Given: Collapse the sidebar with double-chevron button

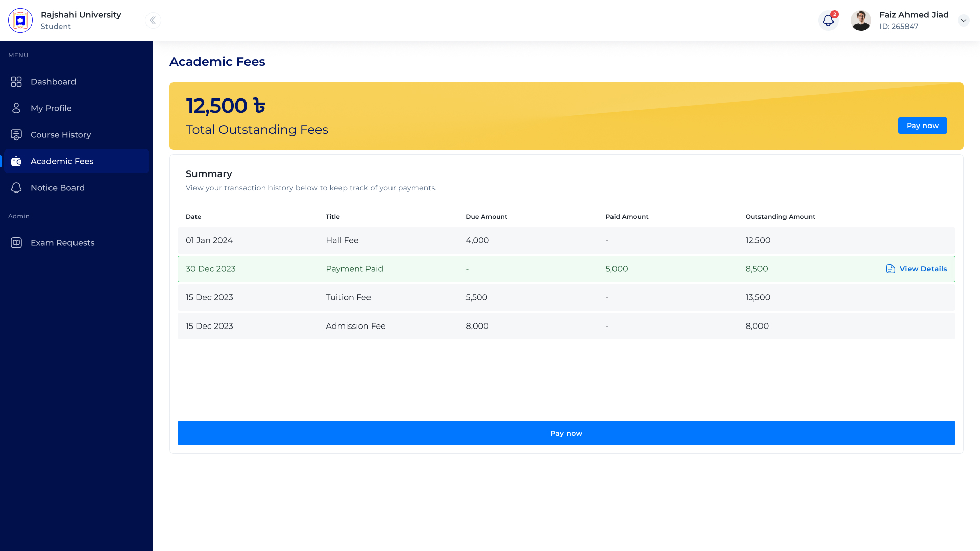Looking at the screenshot, I should pos(153,20).
